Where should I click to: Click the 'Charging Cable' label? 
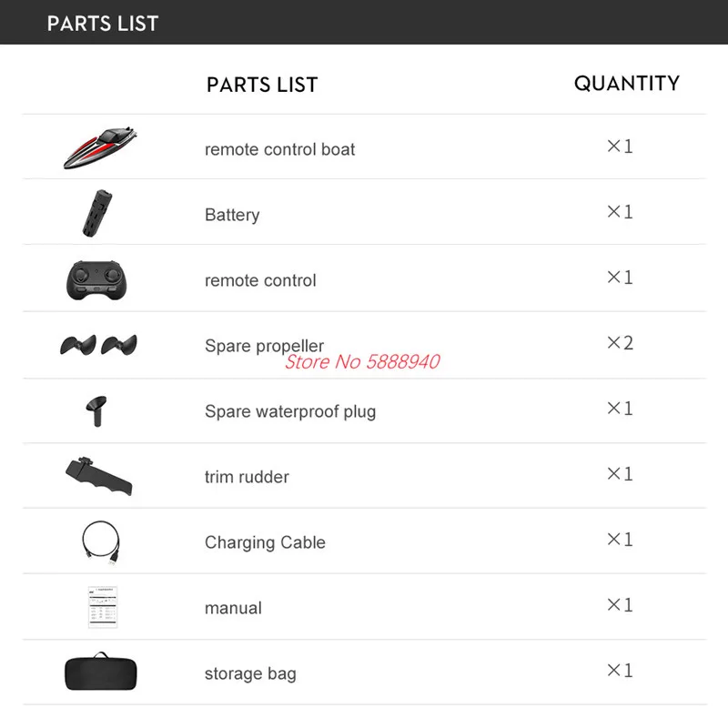(265, 542)
